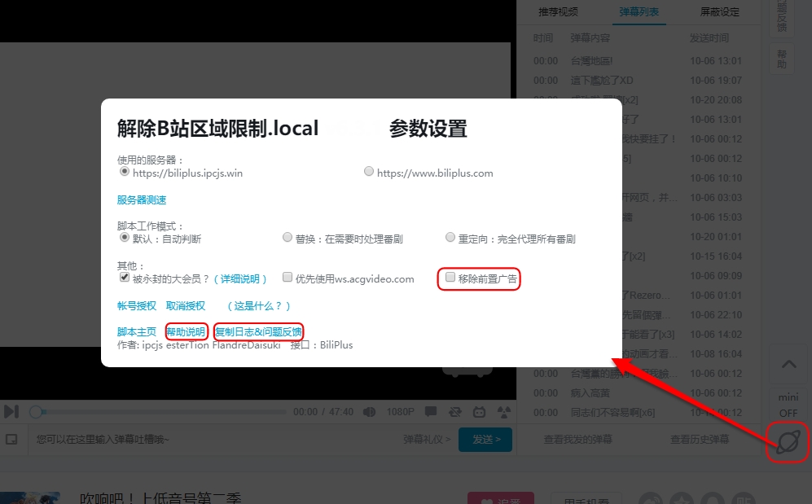Image resolution: width=812 pixels, height=504 pixels.
Task: Select the https://www.biliplus.com server
Action: 369,172
